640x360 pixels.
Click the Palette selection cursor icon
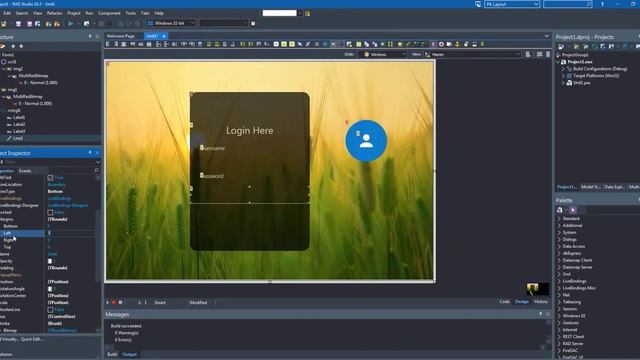573,210
